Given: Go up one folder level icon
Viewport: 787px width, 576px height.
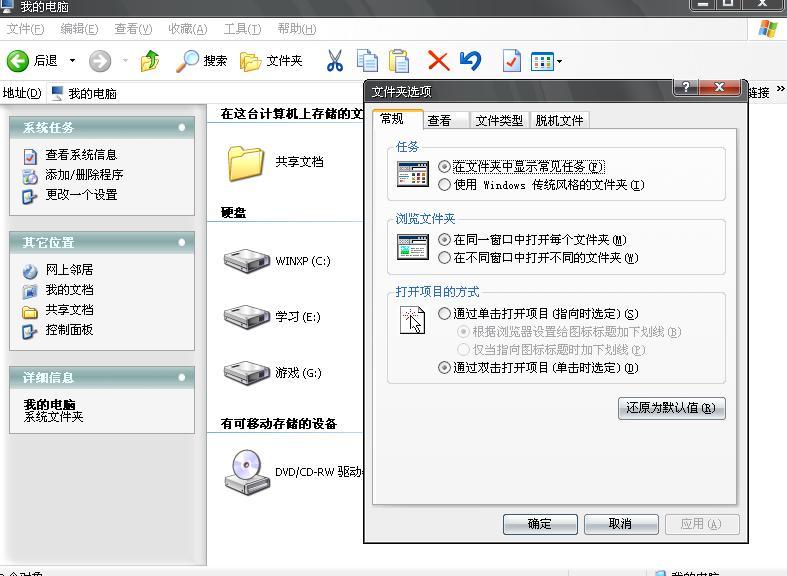Looking at the screenshot, I should [150, 61].
